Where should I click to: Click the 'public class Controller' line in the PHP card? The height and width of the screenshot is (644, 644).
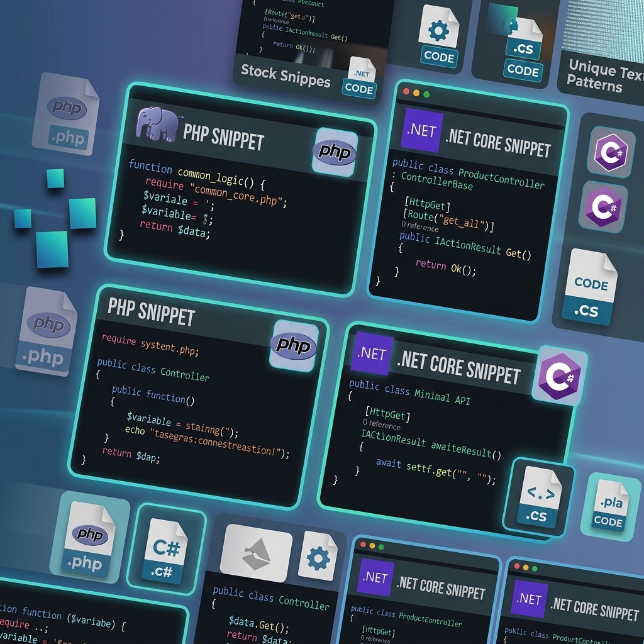pos(153,369)
